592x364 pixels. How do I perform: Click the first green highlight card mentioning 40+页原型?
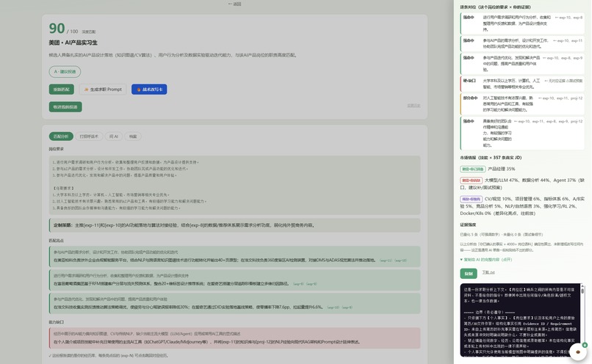(x=234, y=257)
